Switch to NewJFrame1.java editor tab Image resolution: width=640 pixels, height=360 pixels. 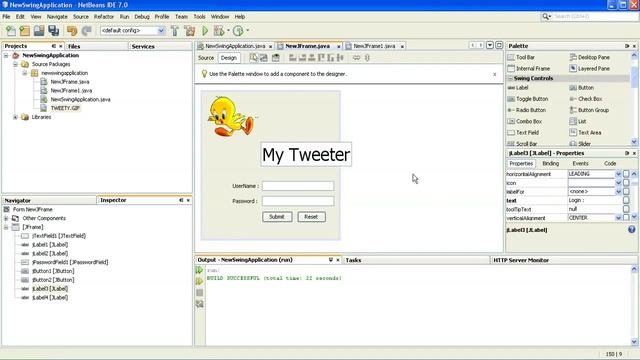pos(374,46)
